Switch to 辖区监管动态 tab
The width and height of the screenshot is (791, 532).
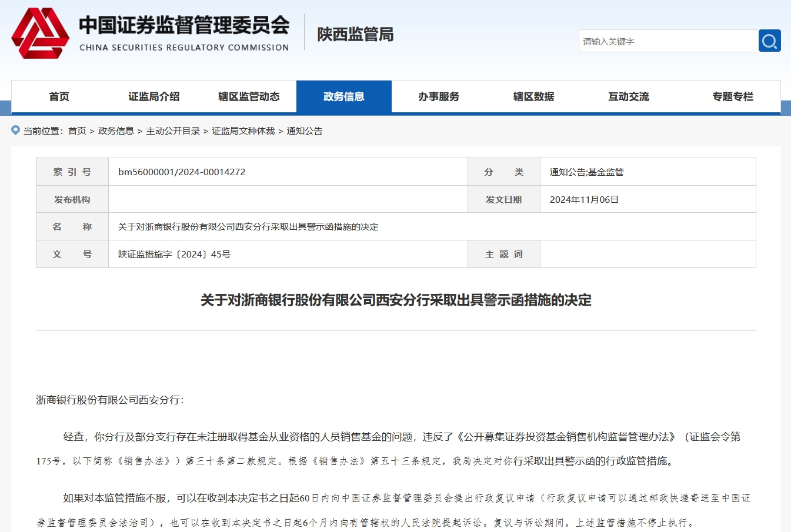pyautogui.click(x=249, y=96)
